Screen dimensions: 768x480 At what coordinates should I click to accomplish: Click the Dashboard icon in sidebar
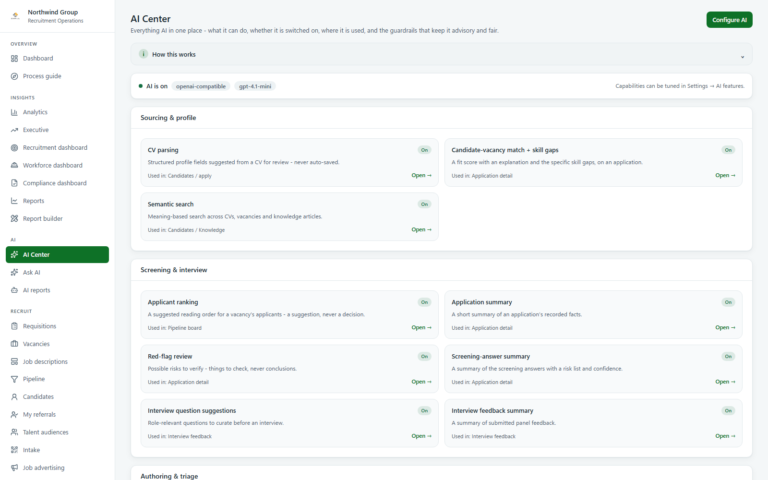point(14,58)
